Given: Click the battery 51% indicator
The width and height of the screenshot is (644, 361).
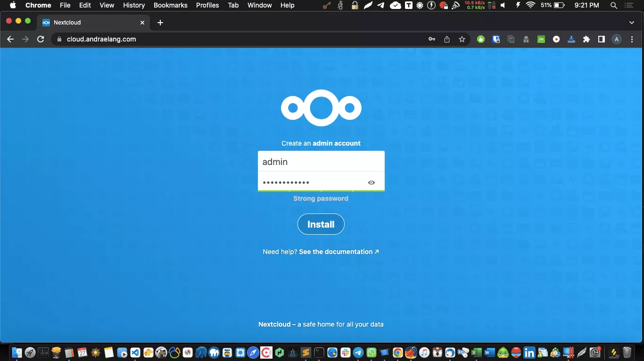Looking at the screenshot, I should click(x=553, y=5).
